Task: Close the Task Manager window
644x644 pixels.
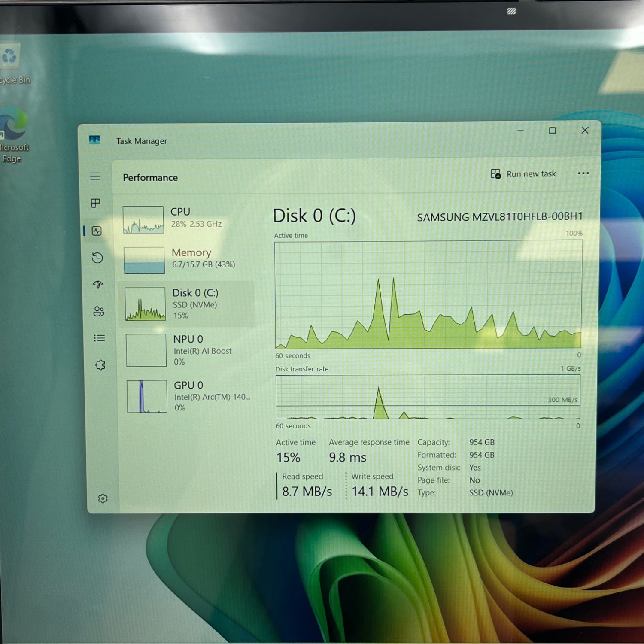Action: coord(585,130)
